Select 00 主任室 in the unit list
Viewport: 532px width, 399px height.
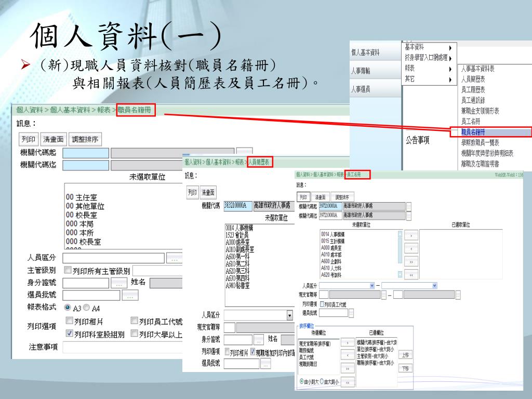click(x=82, y=197)
